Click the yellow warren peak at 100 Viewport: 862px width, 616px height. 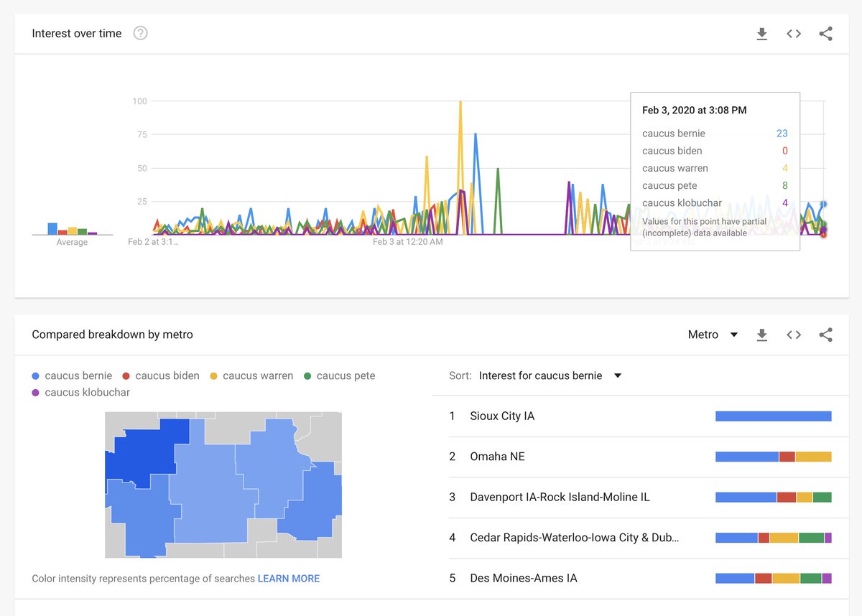[460, 102]
